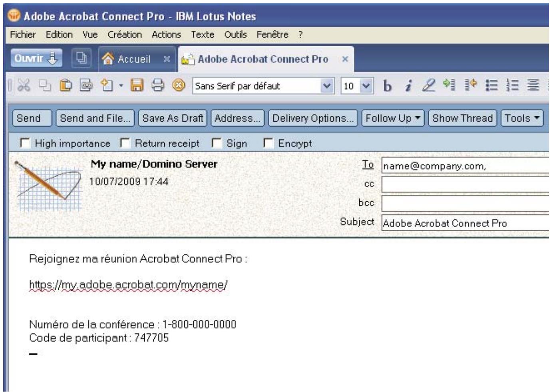Click the date 10/07/2009 17:44
Image resolution: width=551 pixels, height=392 pixels.
129,182
